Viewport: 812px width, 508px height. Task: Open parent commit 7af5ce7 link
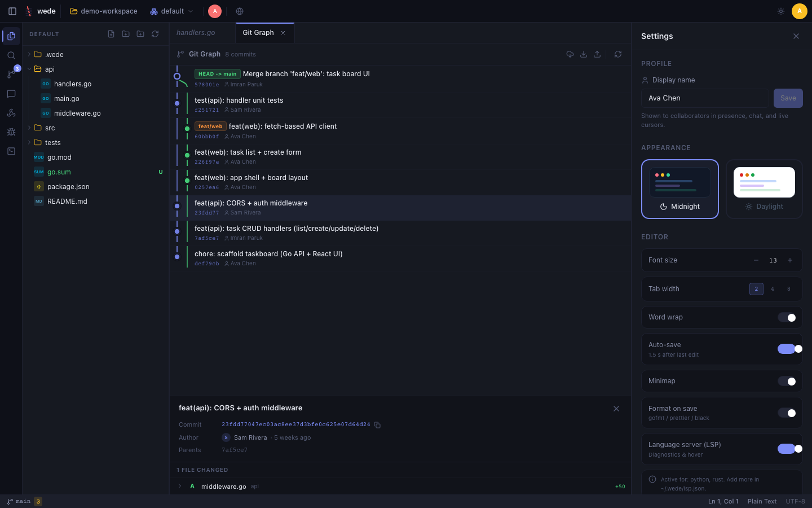click(x=234, y=450)
